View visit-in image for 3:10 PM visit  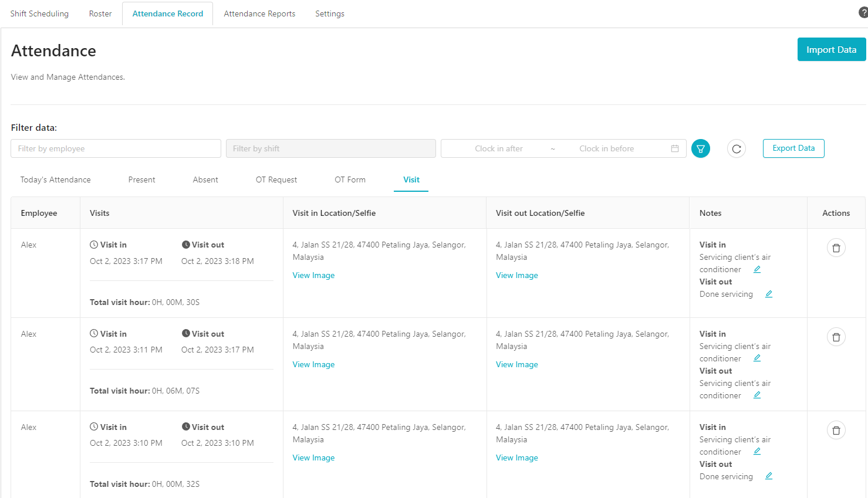[314, 458]
